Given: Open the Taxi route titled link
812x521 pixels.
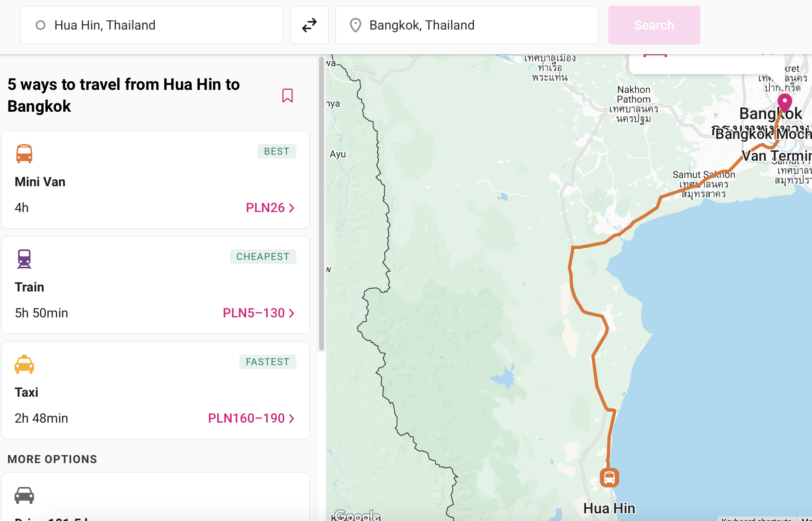Looking at the screenshot, I should point(27,392).
